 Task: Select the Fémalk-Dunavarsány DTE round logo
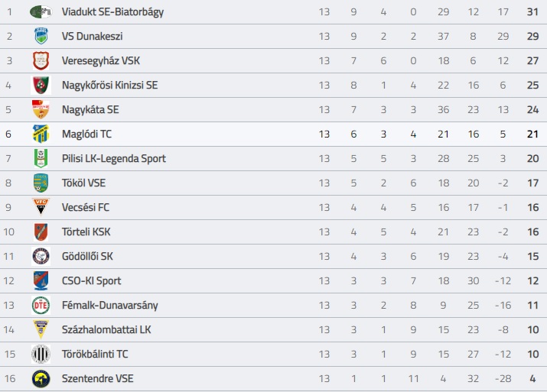pyautogui.click(x=41, y=305)
